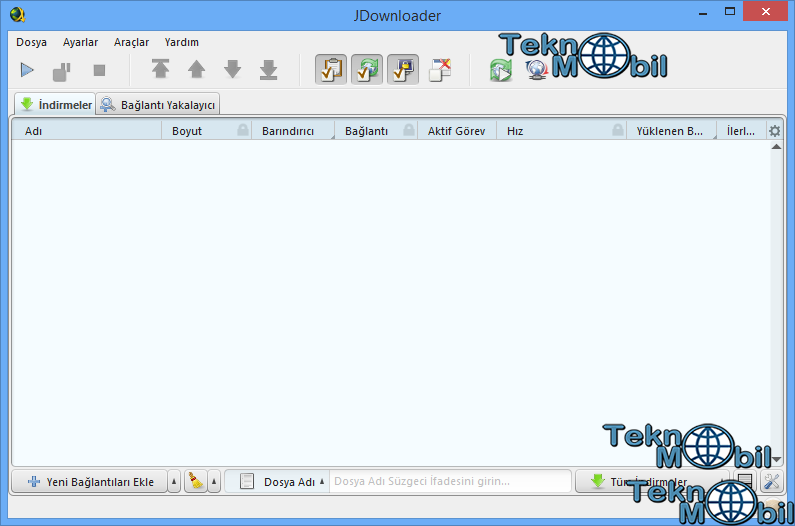Click the Dosya Adı filter input field
The image size is (795, 526).
pos(450,481)
